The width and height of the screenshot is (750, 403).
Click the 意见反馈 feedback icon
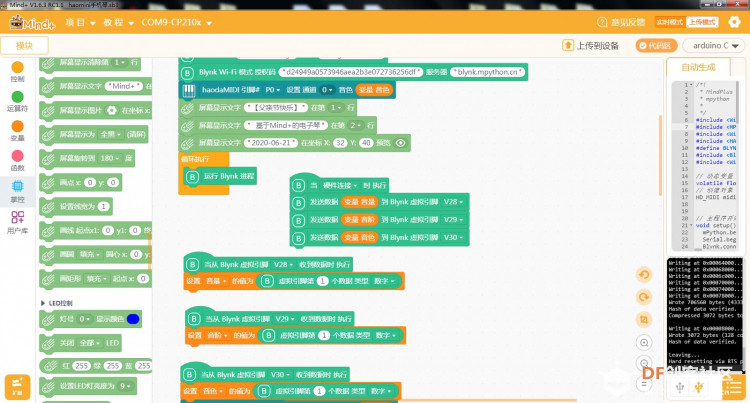click(602, 22)
